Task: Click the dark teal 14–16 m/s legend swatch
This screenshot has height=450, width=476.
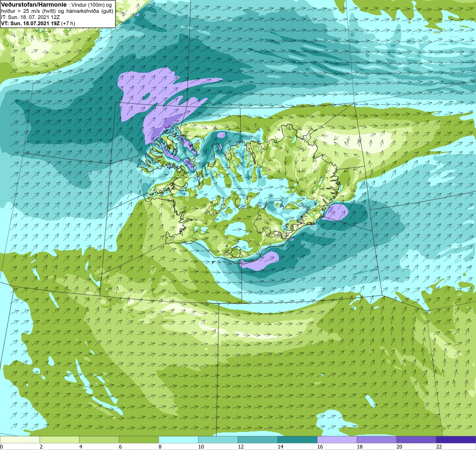Action: point(297,440)
